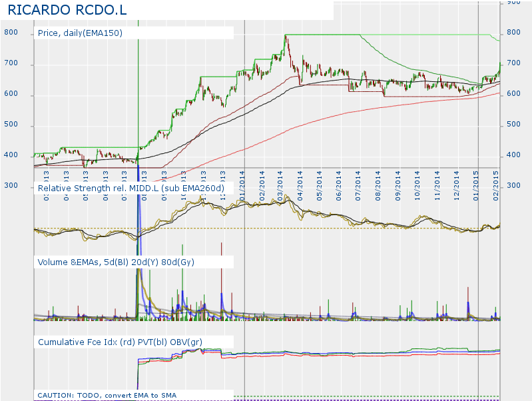Click the right axis 500 price label
Image resolution: width=532 pixels, height=401 pixels.
point(513,124)
